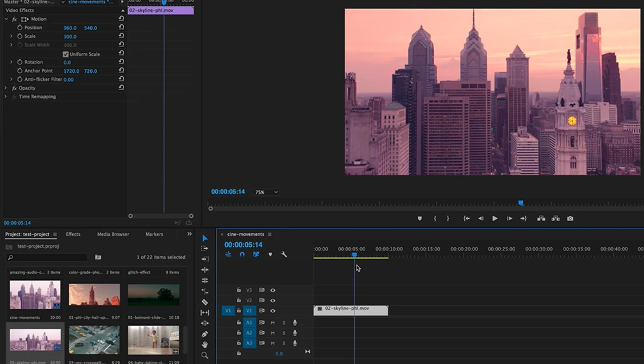Select Project: test-project tab
Screen dimensions: 644x364
pos(27,234)
